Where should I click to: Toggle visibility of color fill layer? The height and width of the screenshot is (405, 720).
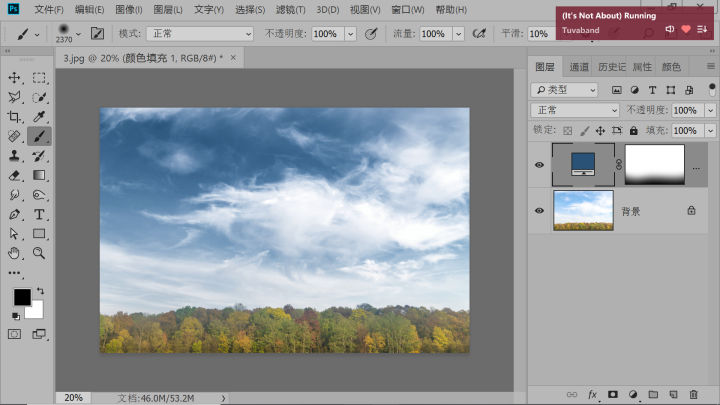point(540,166)
